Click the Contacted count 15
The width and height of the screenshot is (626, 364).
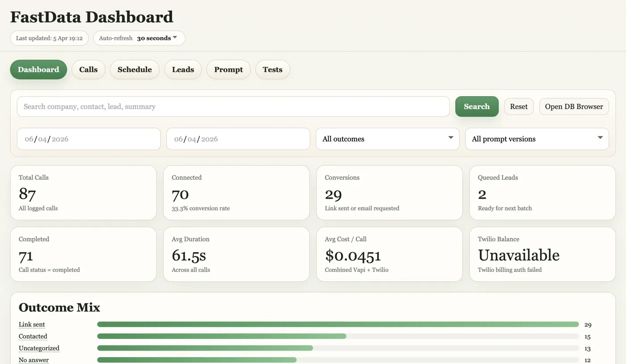pyautogui.click(x=588, y=337)
